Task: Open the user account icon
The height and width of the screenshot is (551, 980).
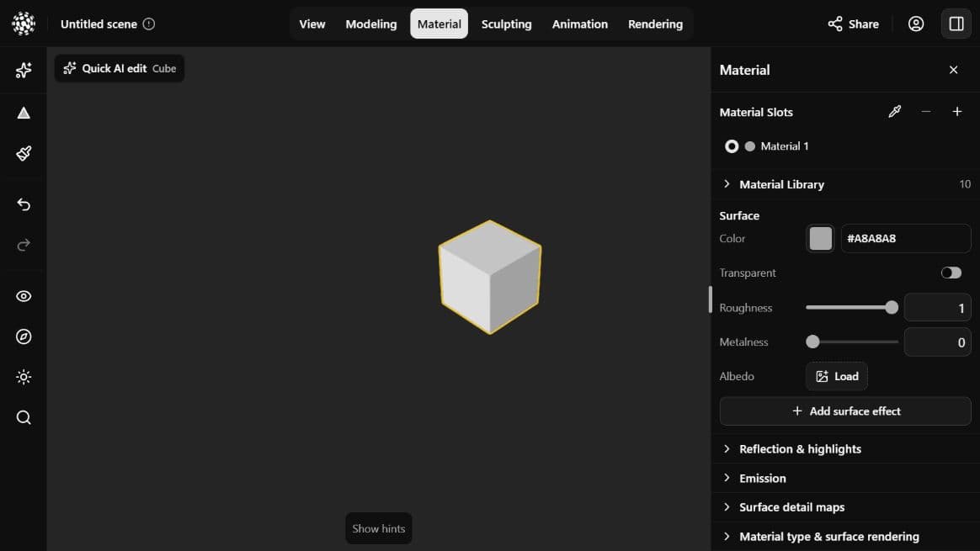Action: click(916, 24)
